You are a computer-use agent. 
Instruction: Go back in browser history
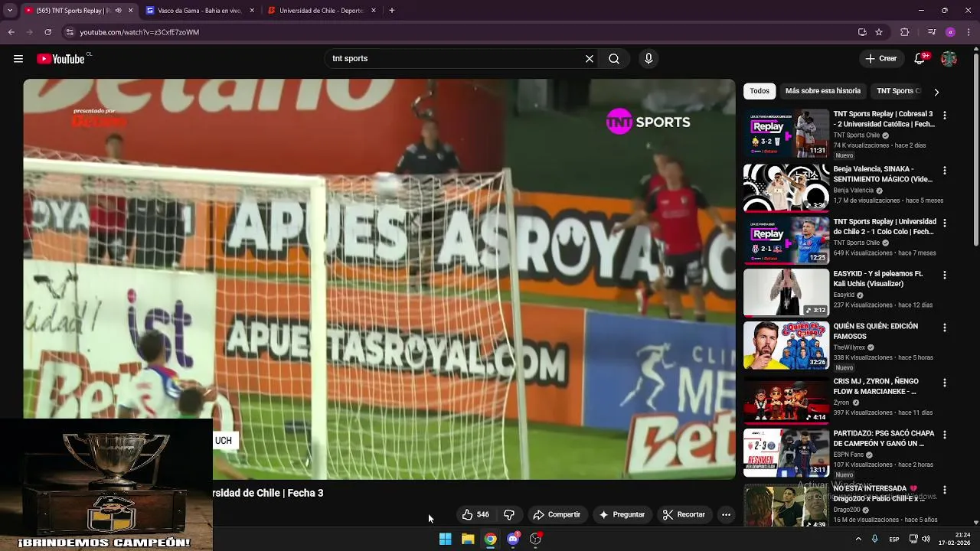[x=11, y=32]
